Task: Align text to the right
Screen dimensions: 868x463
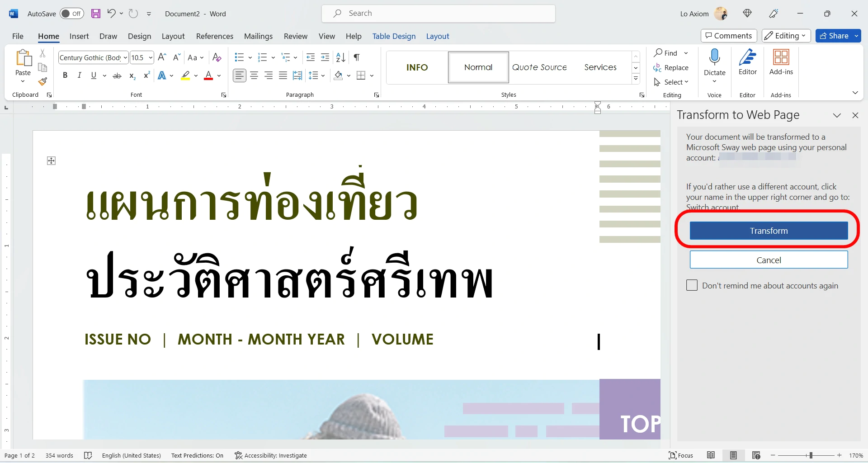Action: (x=269, y=76)
